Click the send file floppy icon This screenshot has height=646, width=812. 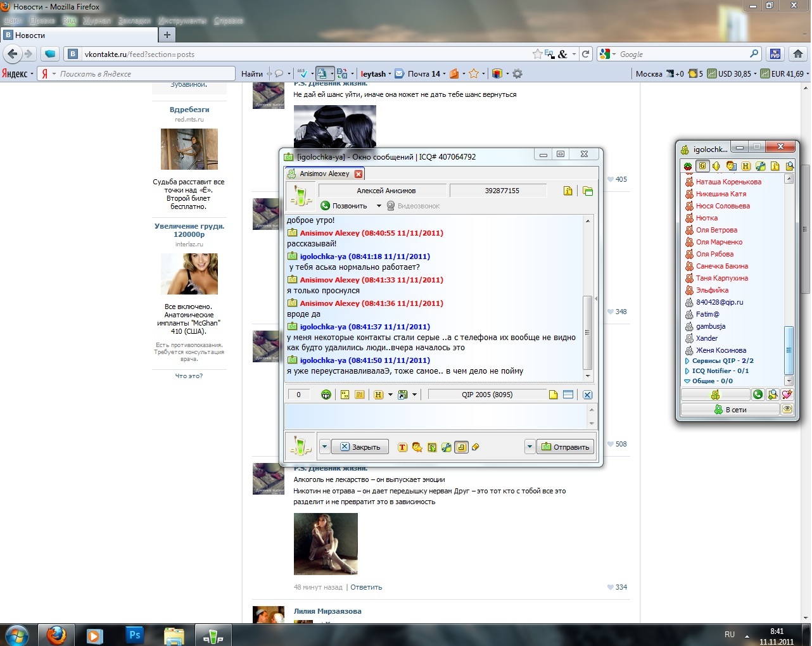click(402, 395)
